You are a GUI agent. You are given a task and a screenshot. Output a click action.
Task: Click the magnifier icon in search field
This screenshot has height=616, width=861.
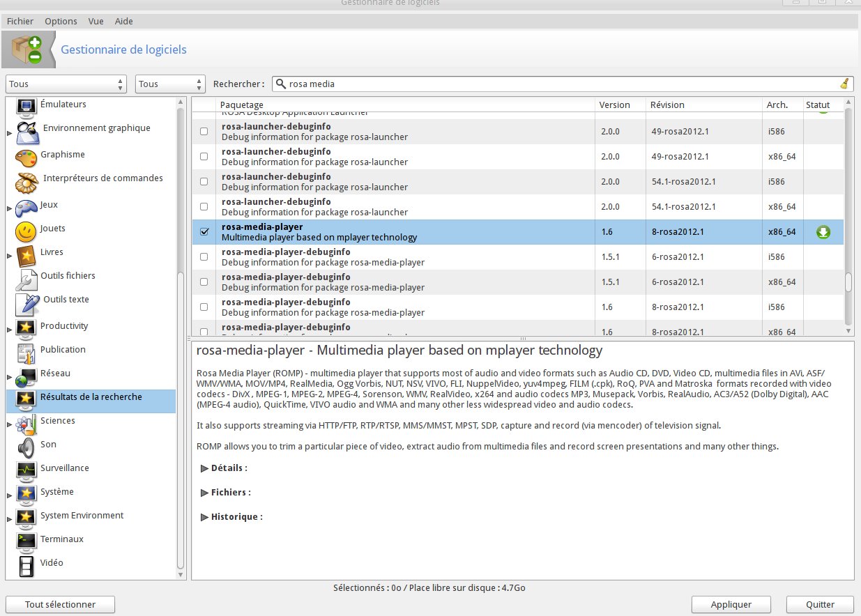coord(281,84)
